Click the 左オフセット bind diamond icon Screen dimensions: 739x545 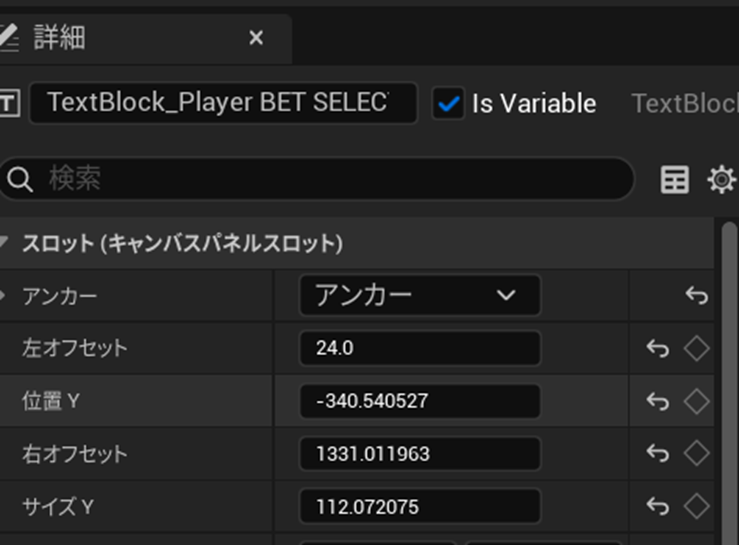pyautogui.click(x=696, y=348)
